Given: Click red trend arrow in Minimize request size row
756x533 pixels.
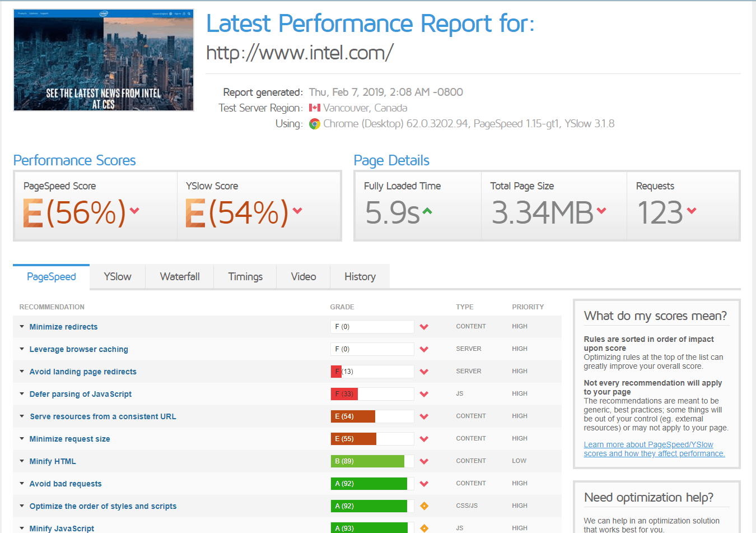Looking at the screenshot, I should tap(424, 439).
